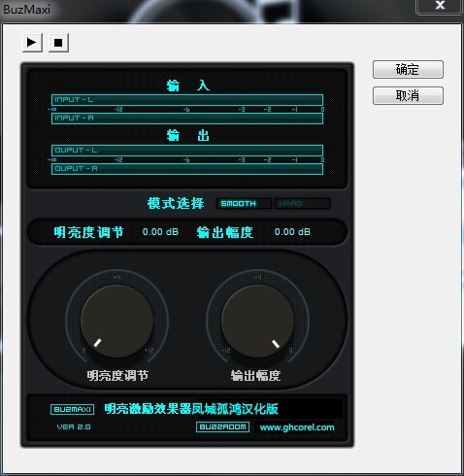Click the 模式选择 mode selection label
464x476 pixels.
click(176, 203)
